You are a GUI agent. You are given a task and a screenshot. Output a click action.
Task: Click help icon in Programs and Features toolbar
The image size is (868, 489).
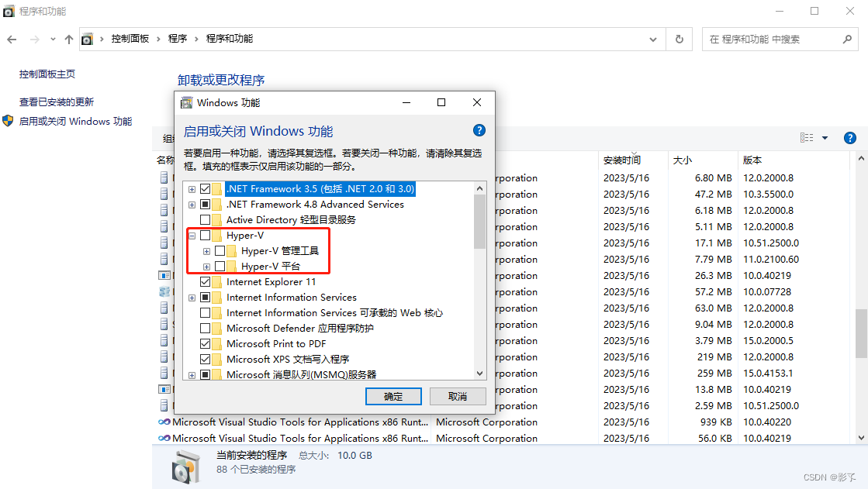849,138
